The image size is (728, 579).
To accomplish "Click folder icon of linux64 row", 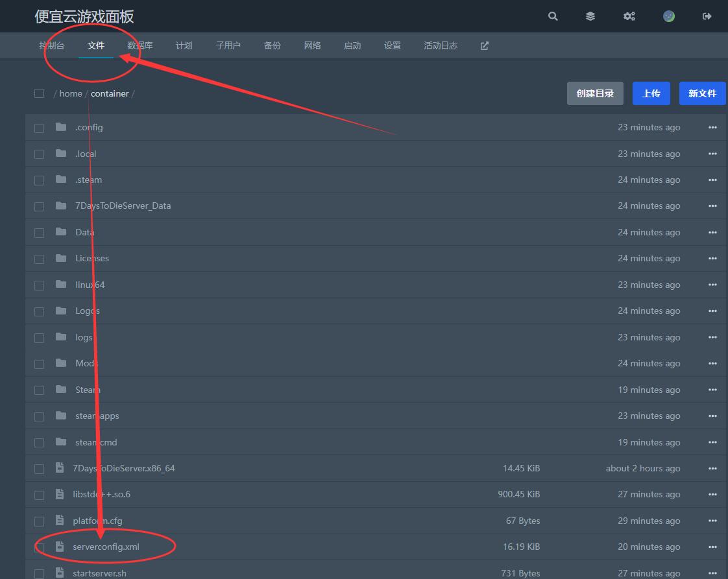I will (x=61, y=284).
